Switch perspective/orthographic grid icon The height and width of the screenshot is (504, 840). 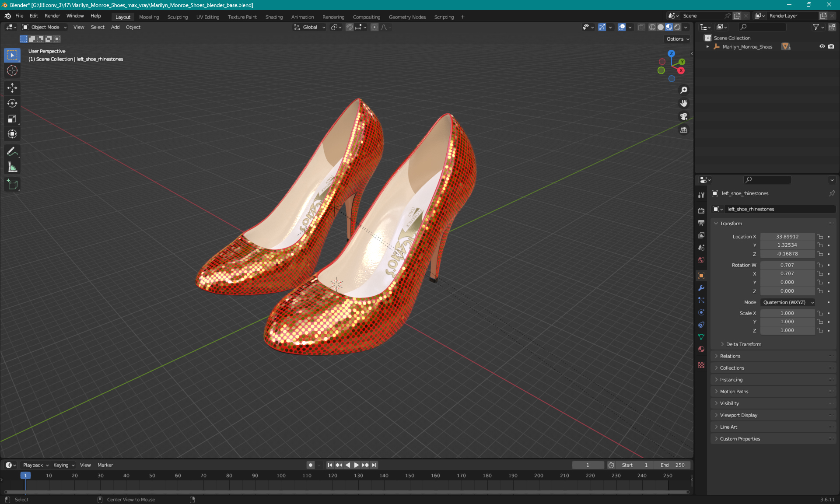[x=684, y=129]
